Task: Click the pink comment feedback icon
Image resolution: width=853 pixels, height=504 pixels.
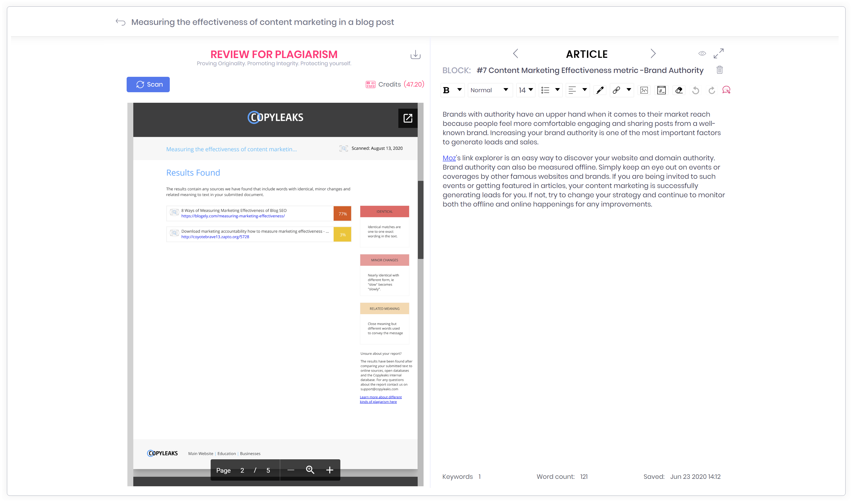Action: pyautogui.click(x=726, y=90)
